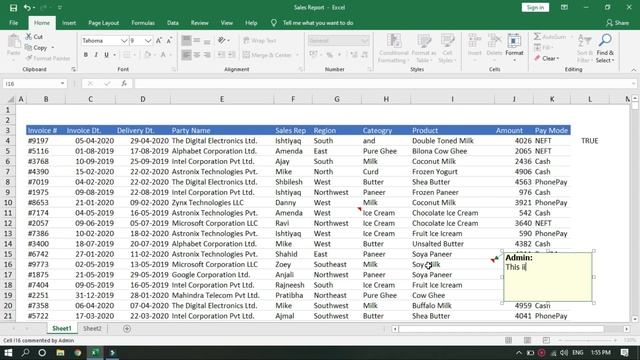640x360 pixels.
Task: Collapse the ribbon using chevron arrow
Action: click(x=633, y=70)
